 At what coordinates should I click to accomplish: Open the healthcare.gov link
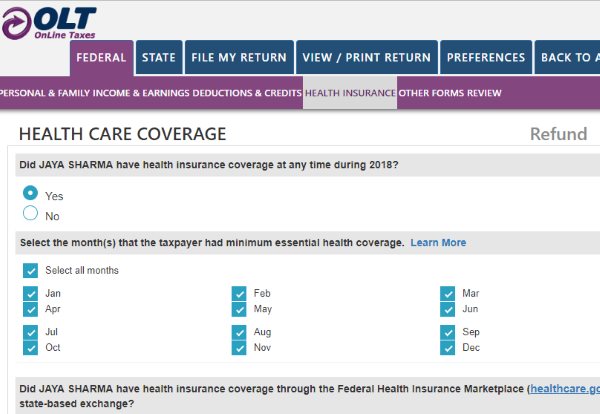point(564,388)
